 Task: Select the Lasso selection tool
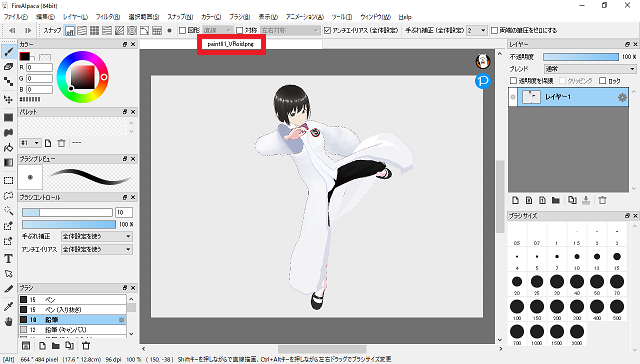[8, 196]
